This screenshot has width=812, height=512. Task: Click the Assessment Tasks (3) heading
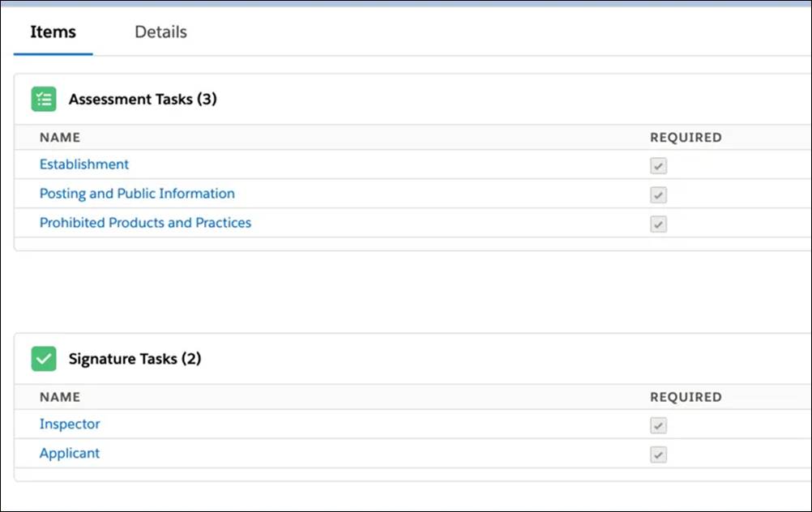point(143,100)
